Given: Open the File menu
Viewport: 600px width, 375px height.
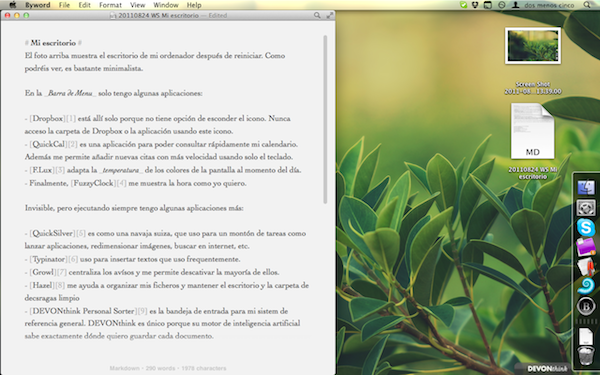Looking at the screenshot, I should point(64,5).
